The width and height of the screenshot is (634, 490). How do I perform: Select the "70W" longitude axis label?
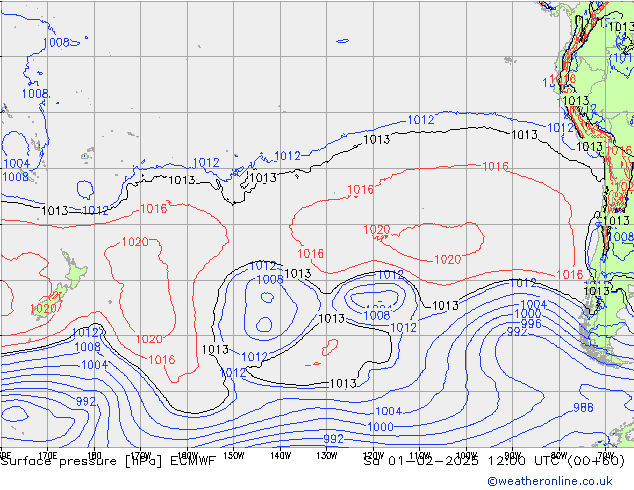tap(606, 454)
